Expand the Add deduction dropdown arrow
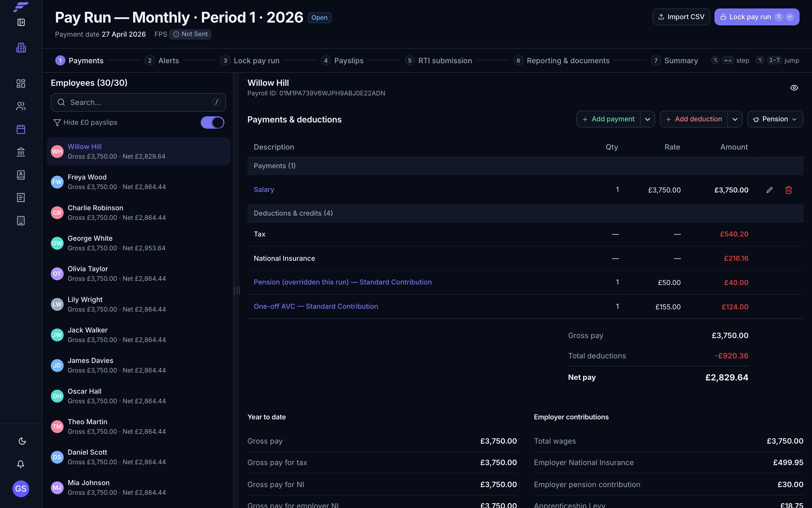Screen dimensions: 812x508 coord(735,119)
